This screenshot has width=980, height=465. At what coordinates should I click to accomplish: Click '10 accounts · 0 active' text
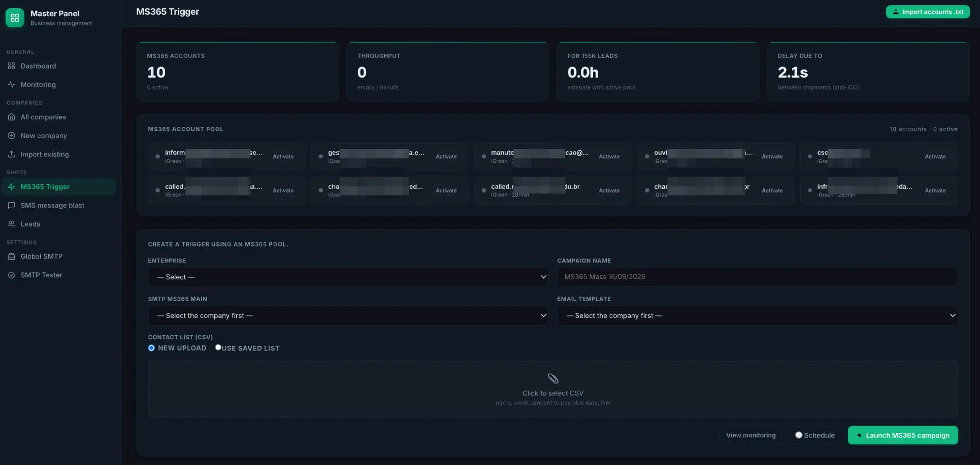pos(924,129)
